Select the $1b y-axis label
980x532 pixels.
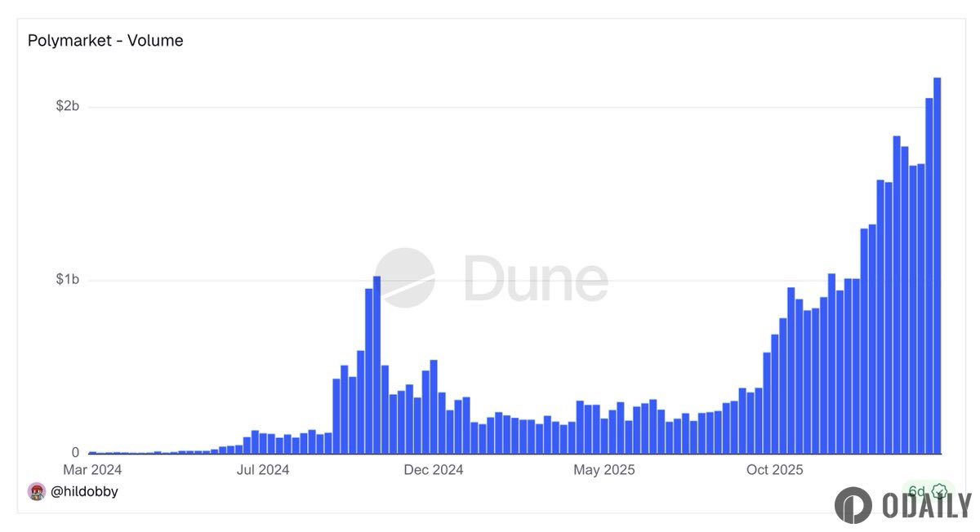(67, 280)
